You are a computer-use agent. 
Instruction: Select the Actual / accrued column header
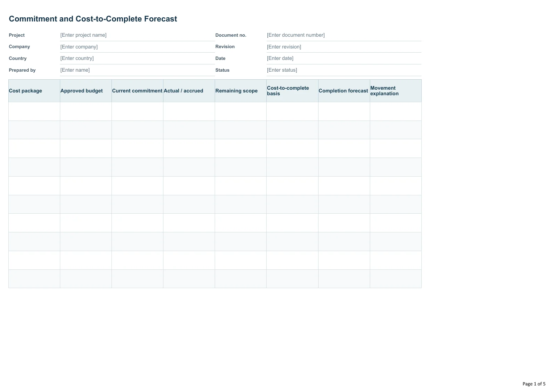(x=189, y=91)
